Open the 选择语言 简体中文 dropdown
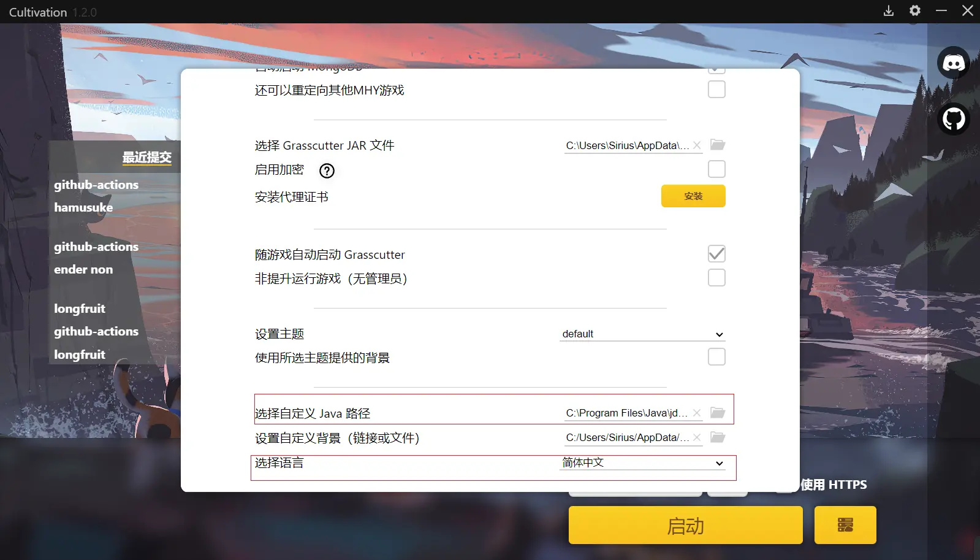 pos(642,463)
